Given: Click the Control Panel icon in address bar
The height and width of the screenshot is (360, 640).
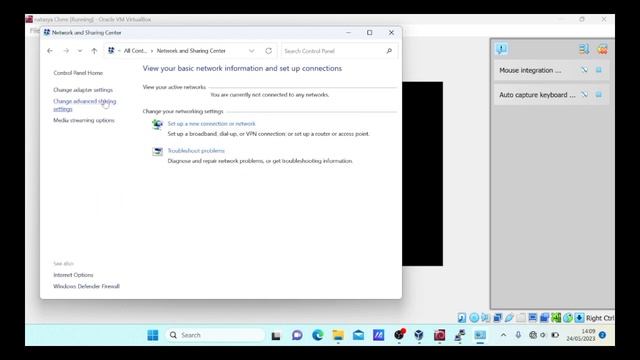Looking at the screenshot, I should [x=111, y=51].
